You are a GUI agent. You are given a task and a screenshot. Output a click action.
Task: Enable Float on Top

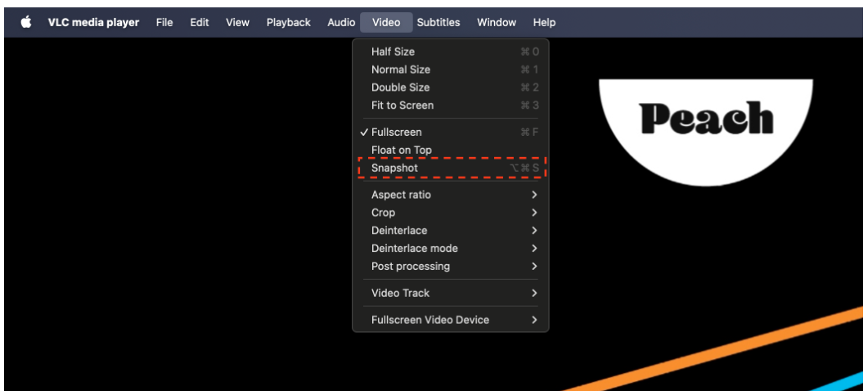point(401,151)
